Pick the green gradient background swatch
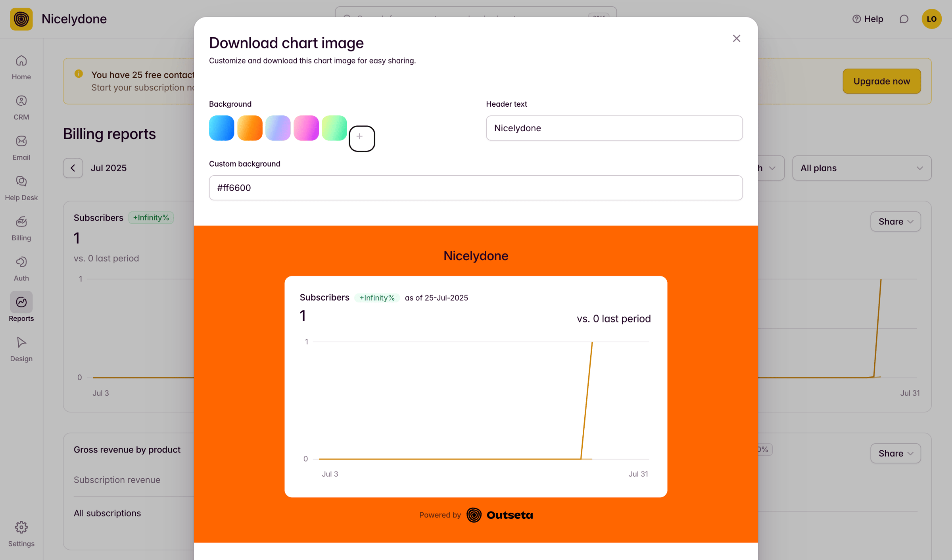 [334, 128]
